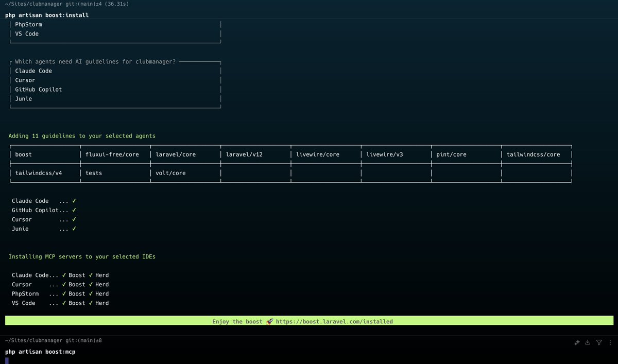Open the vertical three-dots more menu
The width and height of the screenshot is (618, 364).
coord(609,342)
